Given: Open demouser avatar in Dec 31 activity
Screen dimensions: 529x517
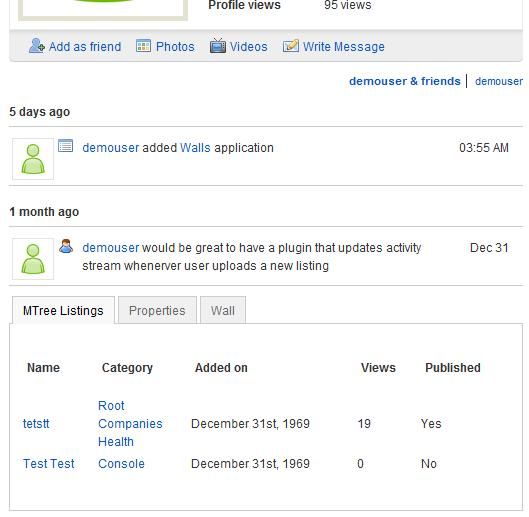Looking at the screenshot, I should (33, 259).
